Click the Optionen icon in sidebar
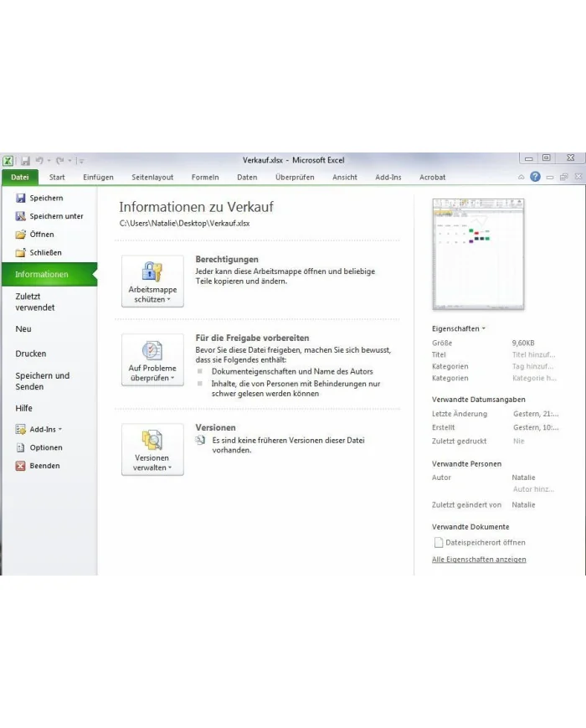This screenshot has width=586, height=728. [20, 447]
